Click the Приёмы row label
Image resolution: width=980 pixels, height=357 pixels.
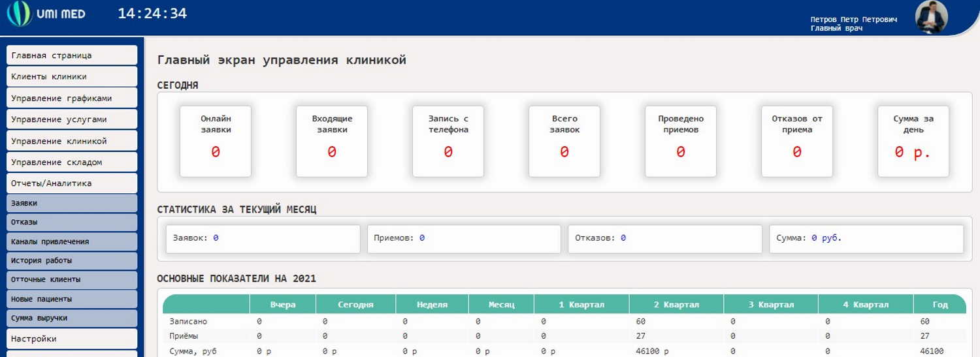tap(184, 336)
